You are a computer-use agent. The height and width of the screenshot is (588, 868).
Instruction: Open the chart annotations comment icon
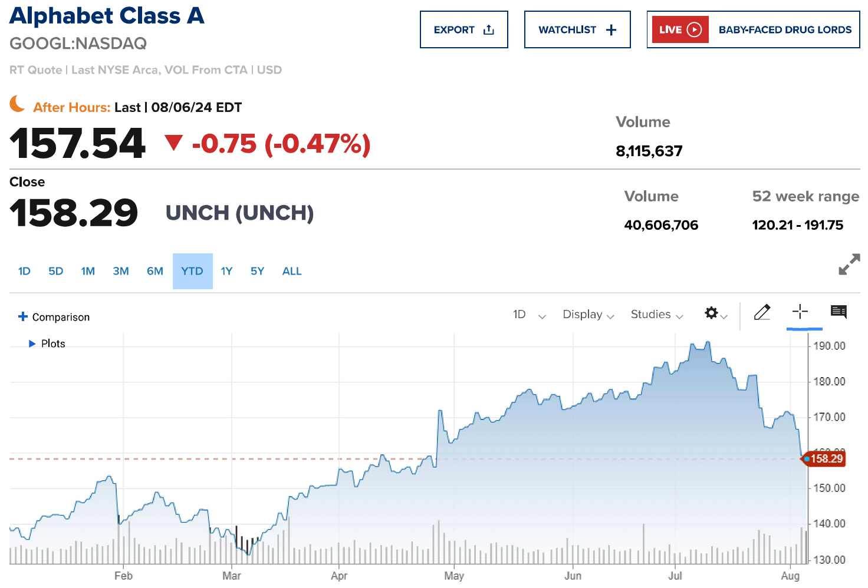839,312
